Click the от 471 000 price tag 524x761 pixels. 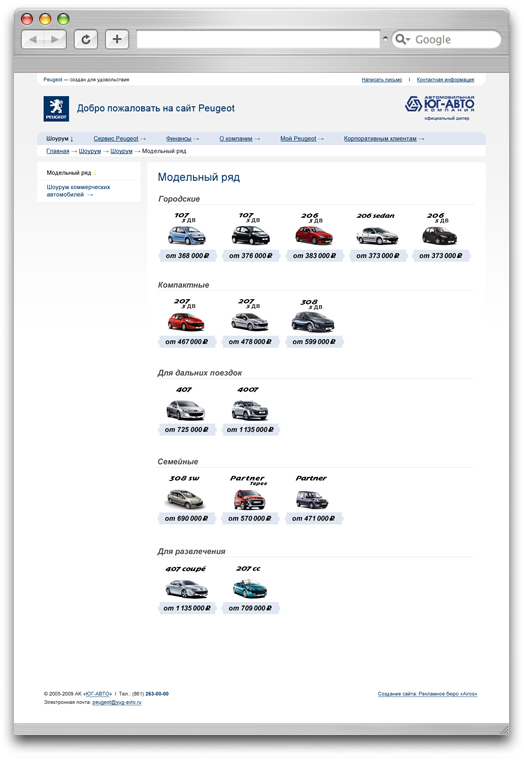[x=313, y=519]
